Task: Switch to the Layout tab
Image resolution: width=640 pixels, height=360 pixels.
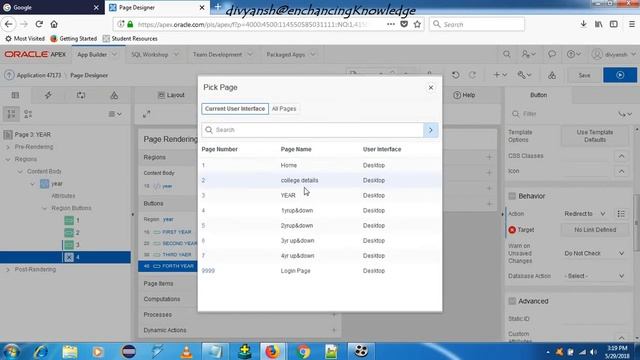Action: click(x=171, y=95)
